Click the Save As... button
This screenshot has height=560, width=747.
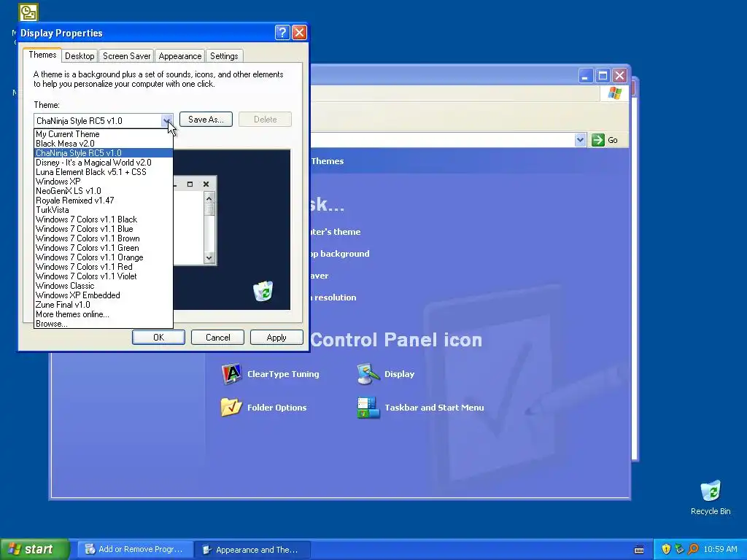(x=206, y=120)
